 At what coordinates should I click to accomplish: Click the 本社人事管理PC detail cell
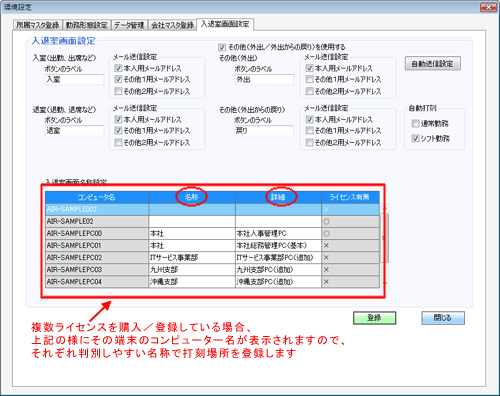pos(278,233)
